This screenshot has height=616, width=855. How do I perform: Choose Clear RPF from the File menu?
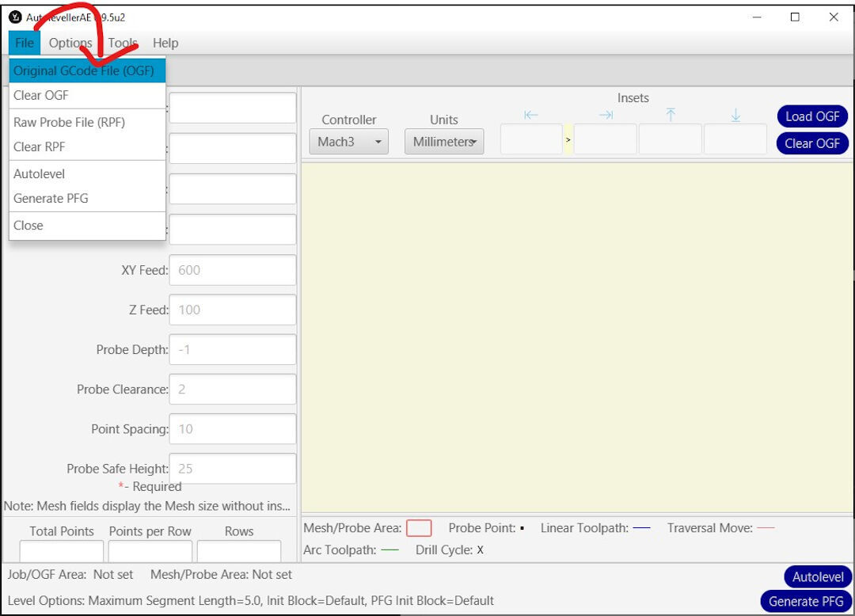39,146
